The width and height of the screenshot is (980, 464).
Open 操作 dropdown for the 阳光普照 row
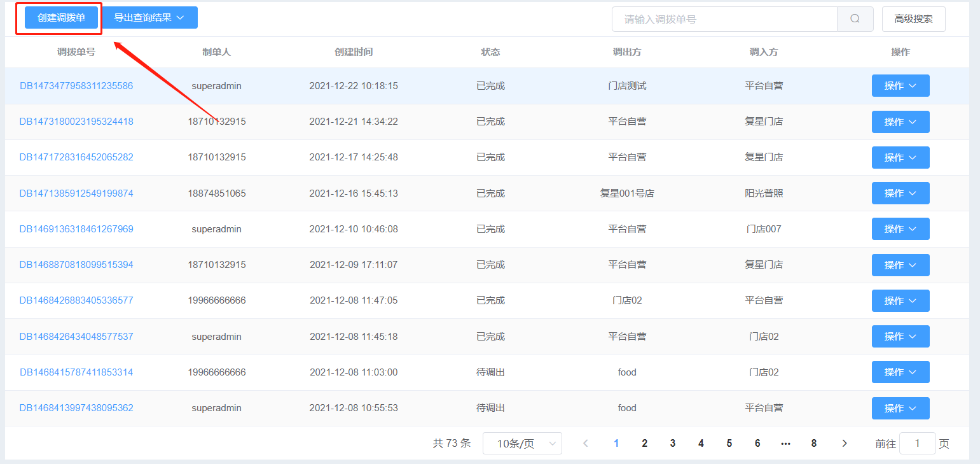pos(900,193)
